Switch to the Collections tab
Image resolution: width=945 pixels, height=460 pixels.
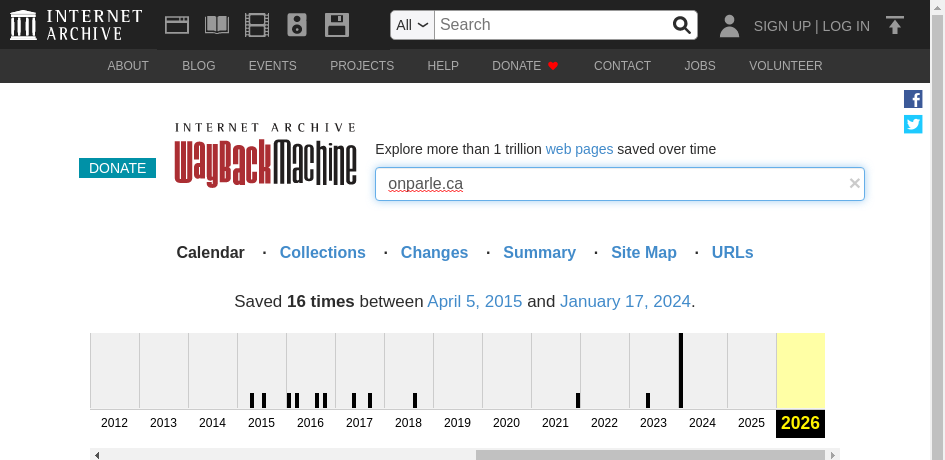coord(322,253)
